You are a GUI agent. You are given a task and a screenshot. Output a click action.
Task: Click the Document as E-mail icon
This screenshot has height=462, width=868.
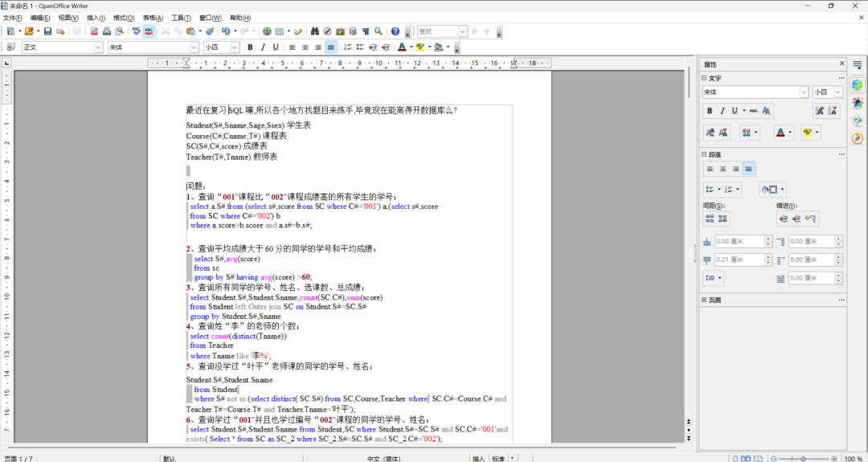coord(60,31)
